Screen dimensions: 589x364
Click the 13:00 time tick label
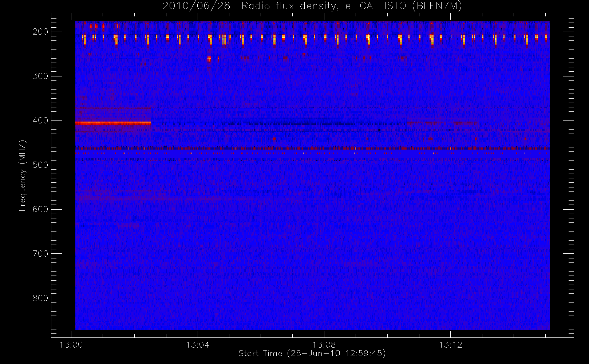71,345
